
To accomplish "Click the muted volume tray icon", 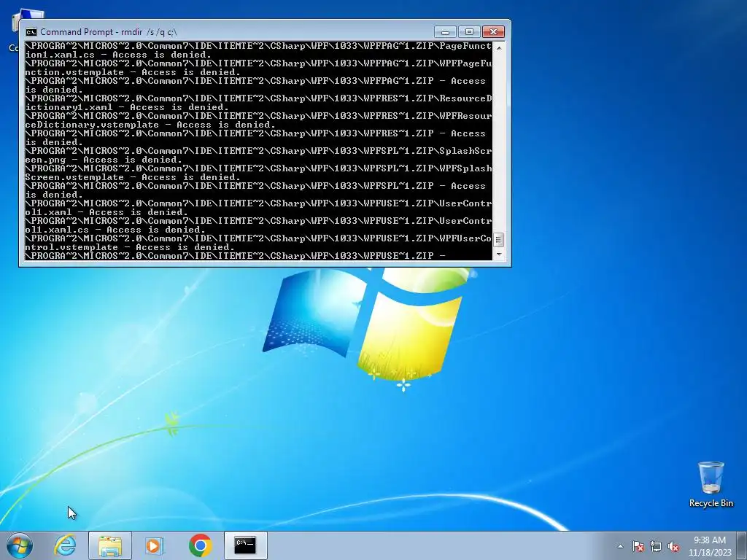I will (x=673, y=546).
